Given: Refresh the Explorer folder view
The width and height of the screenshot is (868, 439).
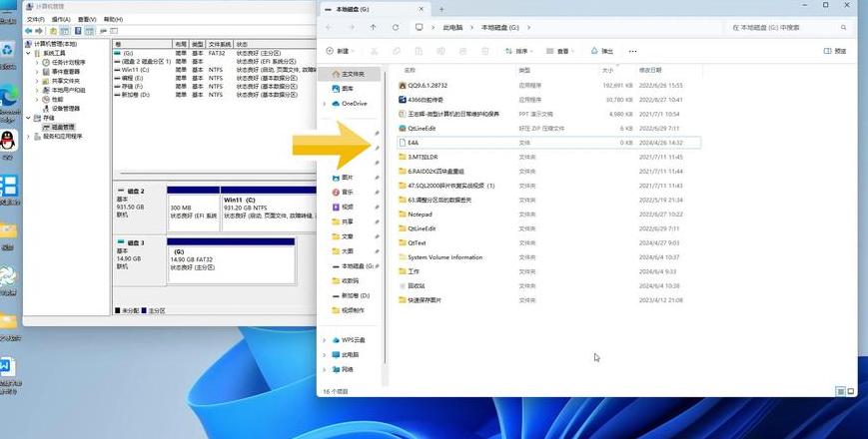Looking at the screenshot, I should click(396, 27).
